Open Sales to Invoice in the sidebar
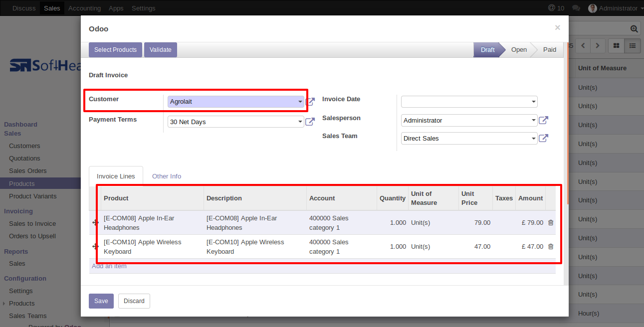Screen dimensions: 644x327 pyautogui.click(x=32, y=224)
